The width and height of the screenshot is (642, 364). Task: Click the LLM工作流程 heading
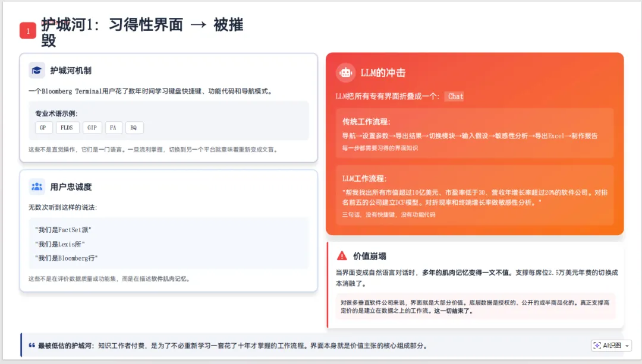364,178
